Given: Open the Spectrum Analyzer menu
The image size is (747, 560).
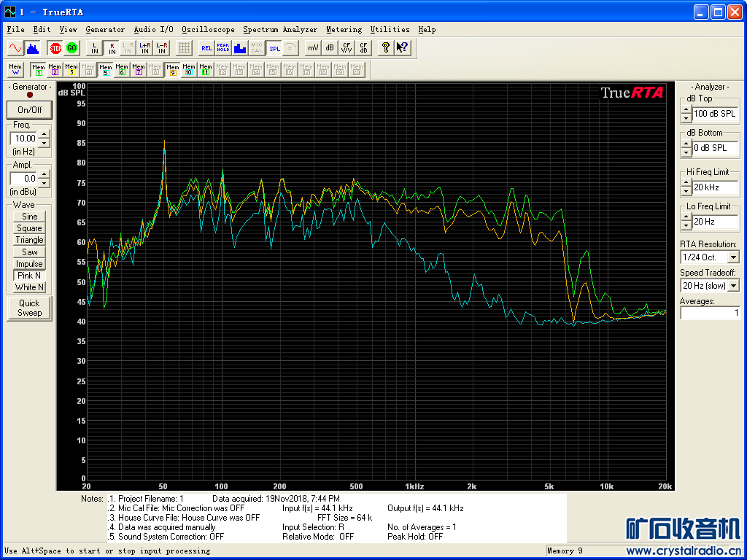Looking at the screenshot, I should tap(280, 29).
